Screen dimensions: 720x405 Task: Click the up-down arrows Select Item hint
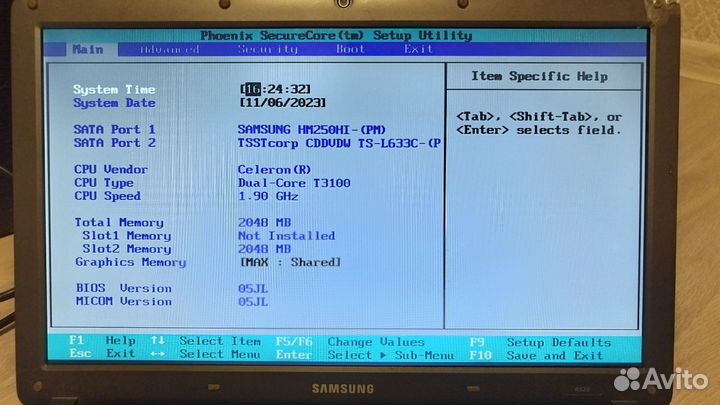[x=206, y=341]
